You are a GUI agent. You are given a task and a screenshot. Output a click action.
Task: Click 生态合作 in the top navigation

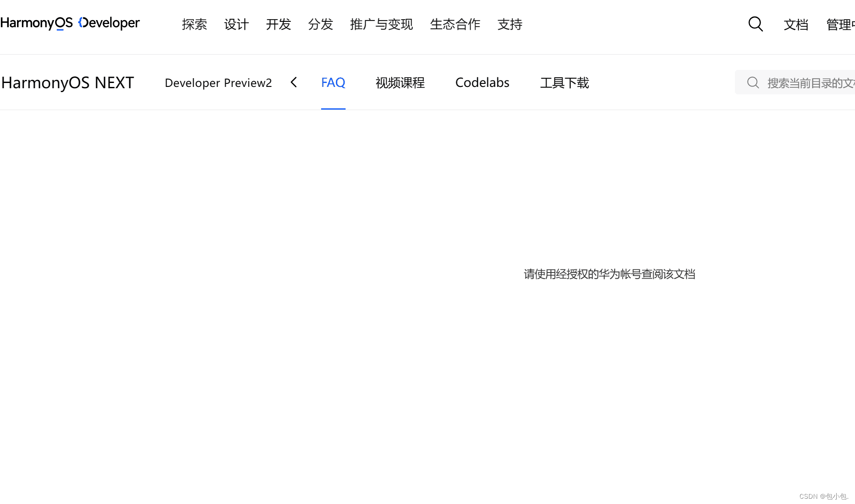click(455, 24)
